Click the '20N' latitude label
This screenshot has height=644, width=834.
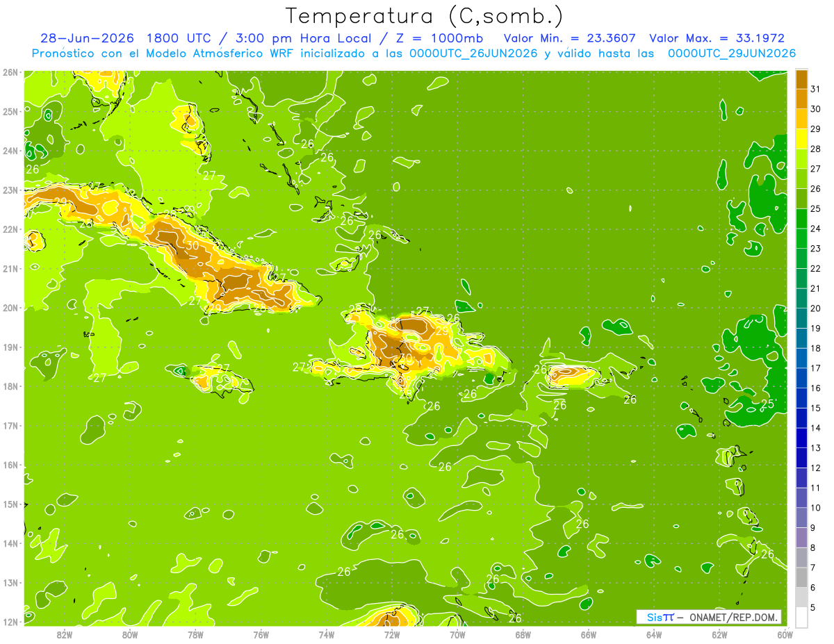pyautogui.click(x=10, y=308)
